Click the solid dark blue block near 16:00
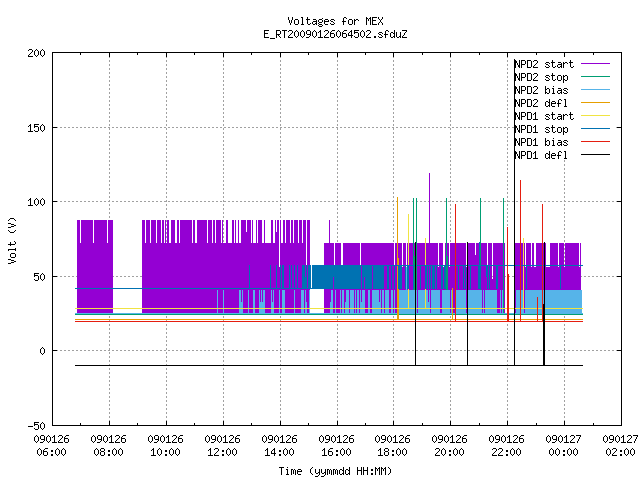 (348, 277)
